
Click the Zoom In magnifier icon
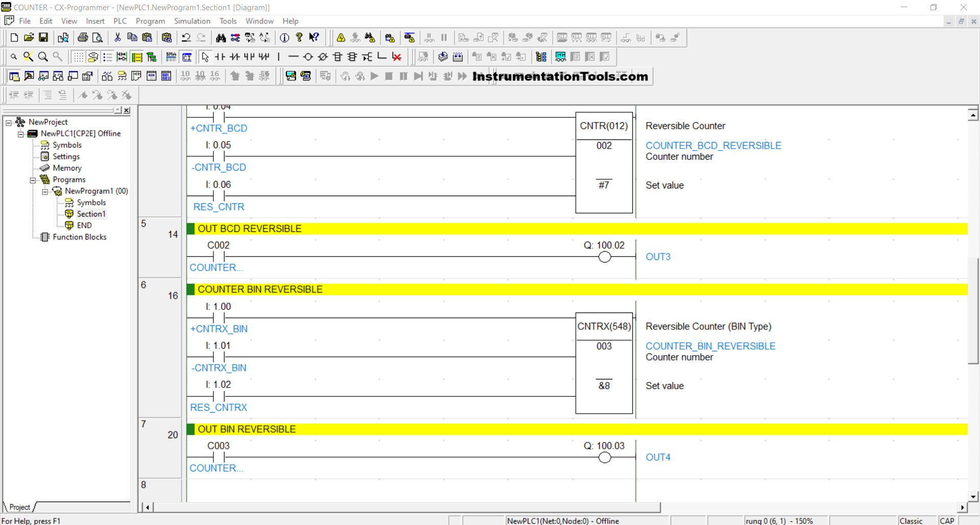point(43,57)
